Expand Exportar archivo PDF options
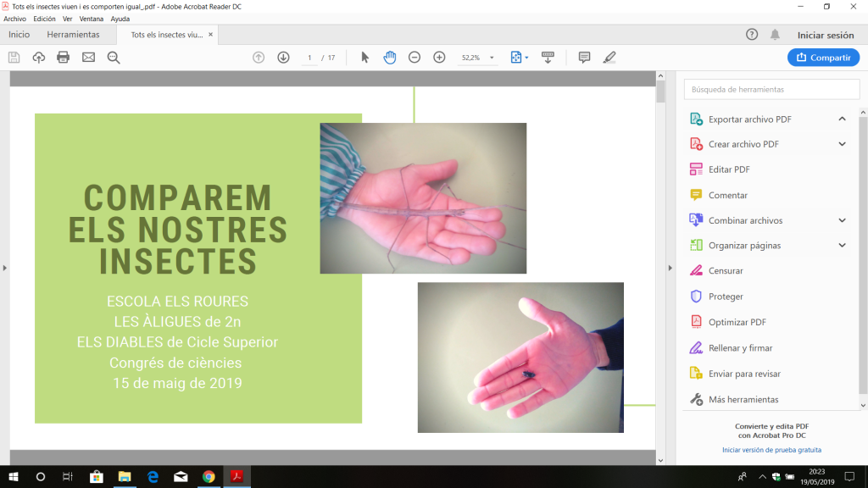 pyautogui.click(x=842, y=119)
